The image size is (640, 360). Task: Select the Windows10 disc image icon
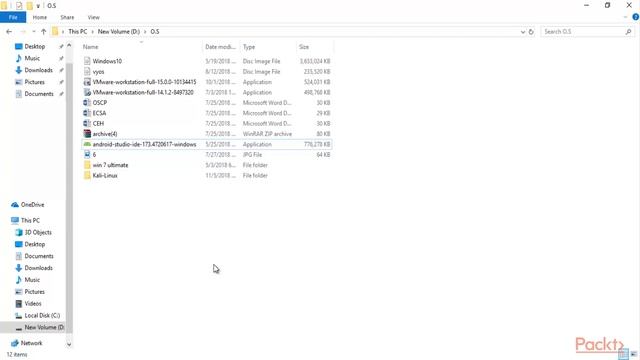tap(87, 61)
